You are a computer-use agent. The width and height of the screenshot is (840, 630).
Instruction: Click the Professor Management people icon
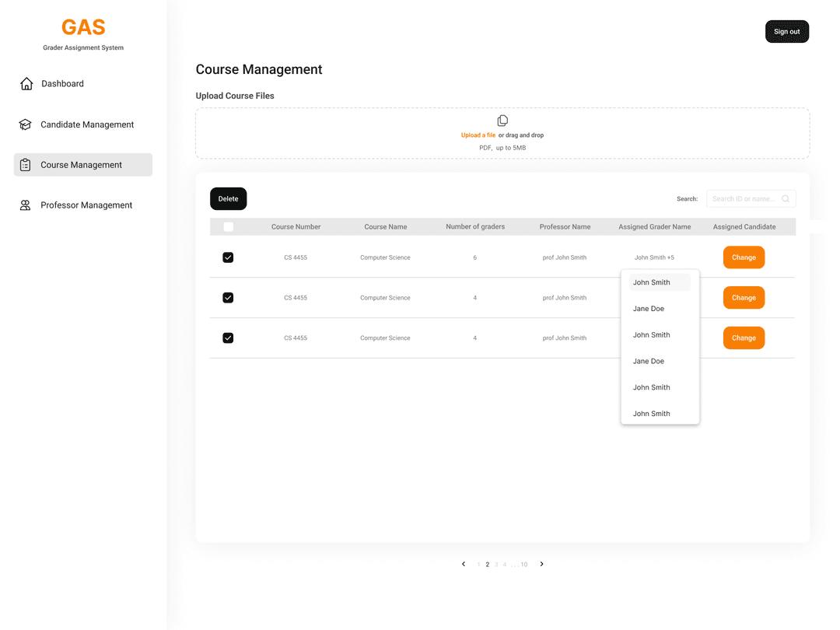pos(26,205)
